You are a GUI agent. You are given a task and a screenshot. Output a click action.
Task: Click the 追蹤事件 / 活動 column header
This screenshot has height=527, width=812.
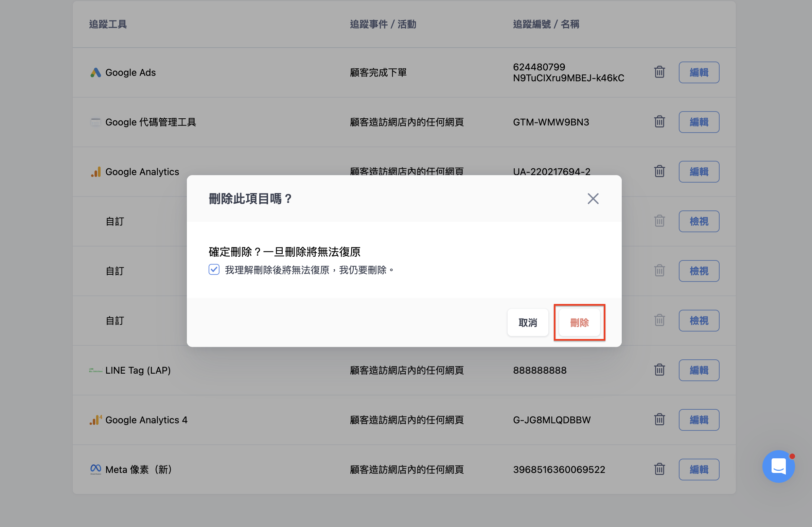pos(383,24)
